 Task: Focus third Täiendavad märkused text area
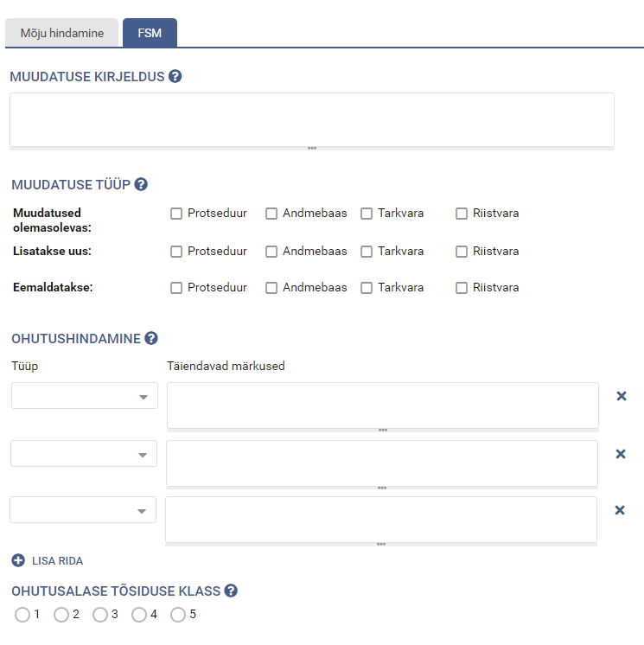pyautogui.click(x=381, y=520)
